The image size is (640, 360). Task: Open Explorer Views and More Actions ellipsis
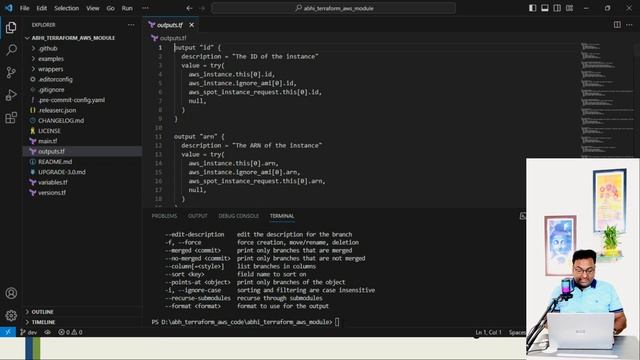[x=131, y=25]
